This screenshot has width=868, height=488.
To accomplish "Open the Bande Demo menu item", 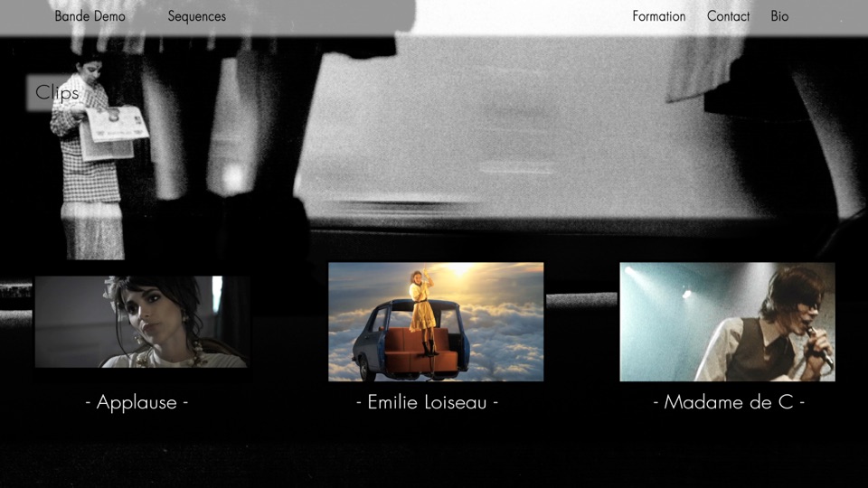I will pyautogui.click(x=90, y=16).
